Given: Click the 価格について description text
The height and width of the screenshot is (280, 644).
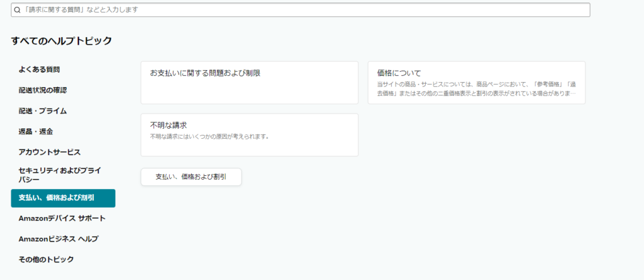Looking at the screenshot, I should pos(476,89).
